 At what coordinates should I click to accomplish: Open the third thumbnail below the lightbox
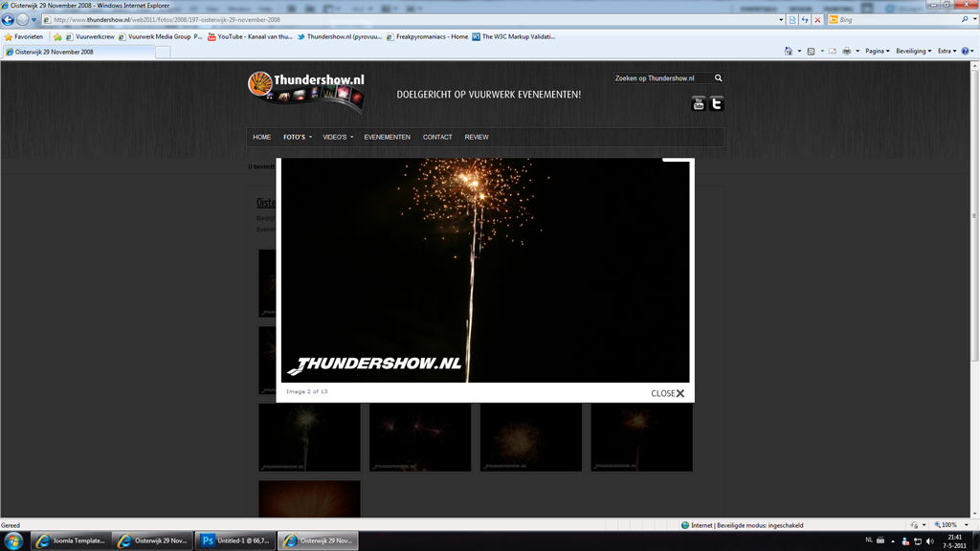(x=530, y=437)
